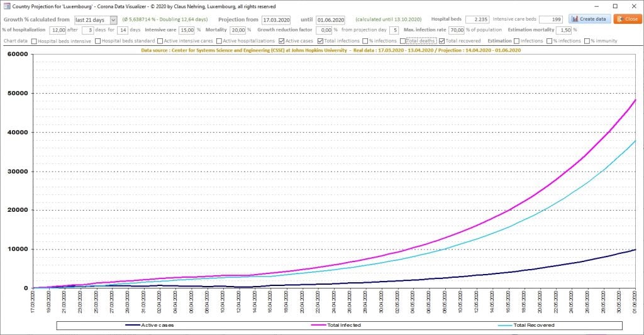Uncheck the Active cases checkbox

[281, 41]
